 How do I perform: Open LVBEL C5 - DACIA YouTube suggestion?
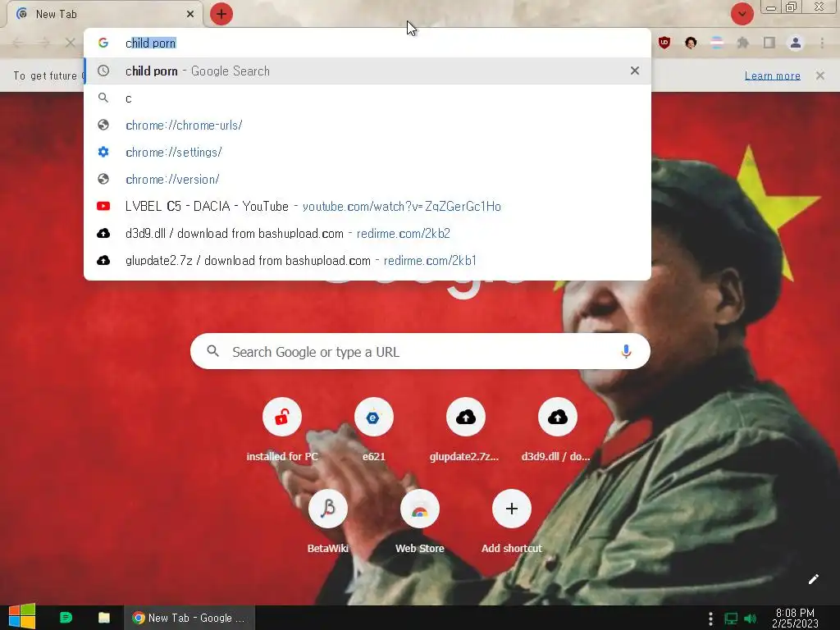tap(367, 206)
